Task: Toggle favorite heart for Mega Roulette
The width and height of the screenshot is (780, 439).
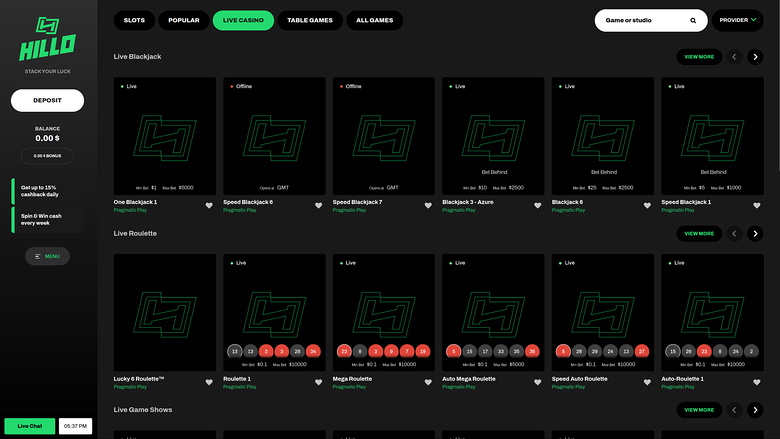Action: tap(428, 382)
